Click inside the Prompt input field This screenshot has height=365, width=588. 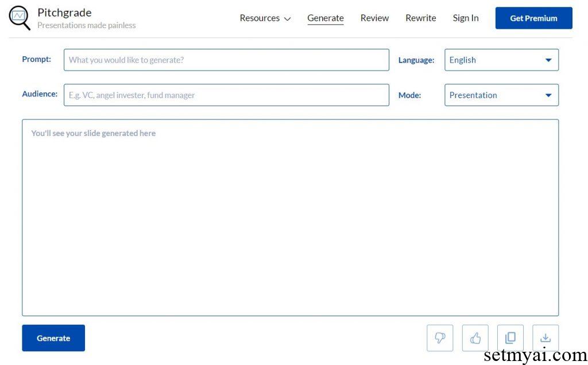(x=226, y=60)
